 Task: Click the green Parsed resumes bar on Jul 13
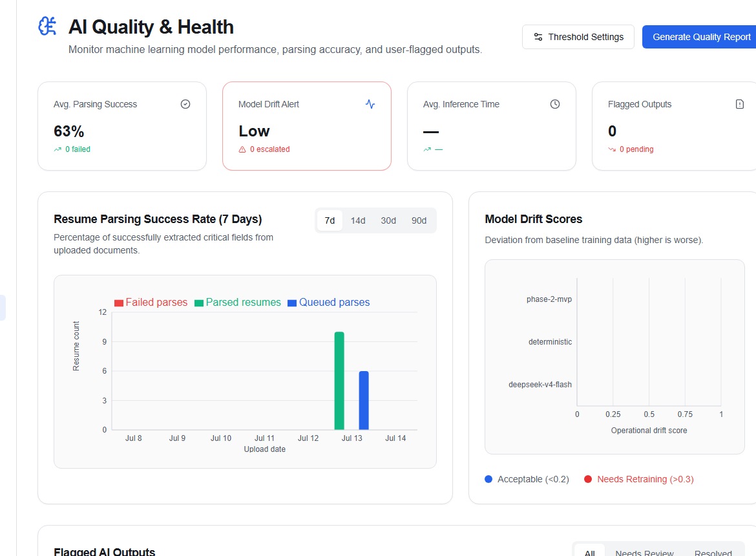pos(339,380)
